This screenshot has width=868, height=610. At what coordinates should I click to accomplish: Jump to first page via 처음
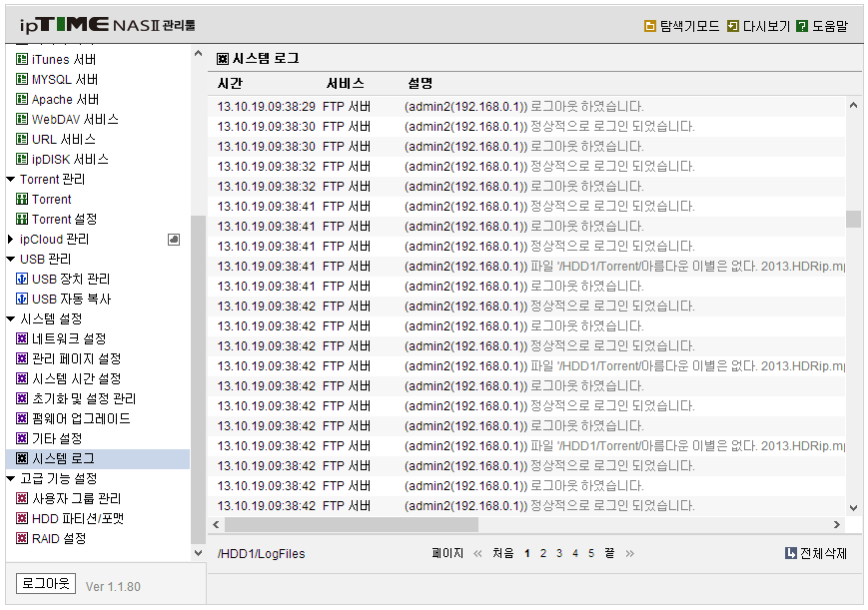point(502,553)
